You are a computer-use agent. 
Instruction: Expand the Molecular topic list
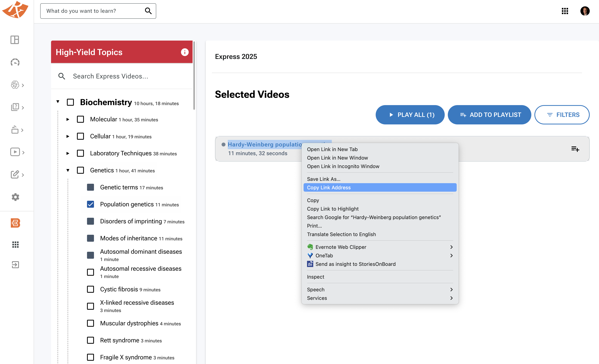(68, 119)
